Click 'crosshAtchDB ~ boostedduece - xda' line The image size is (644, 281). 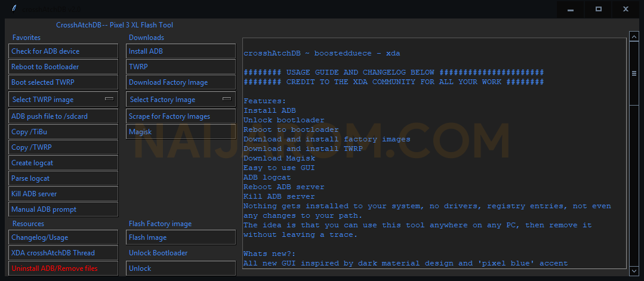tap(322, 54)
